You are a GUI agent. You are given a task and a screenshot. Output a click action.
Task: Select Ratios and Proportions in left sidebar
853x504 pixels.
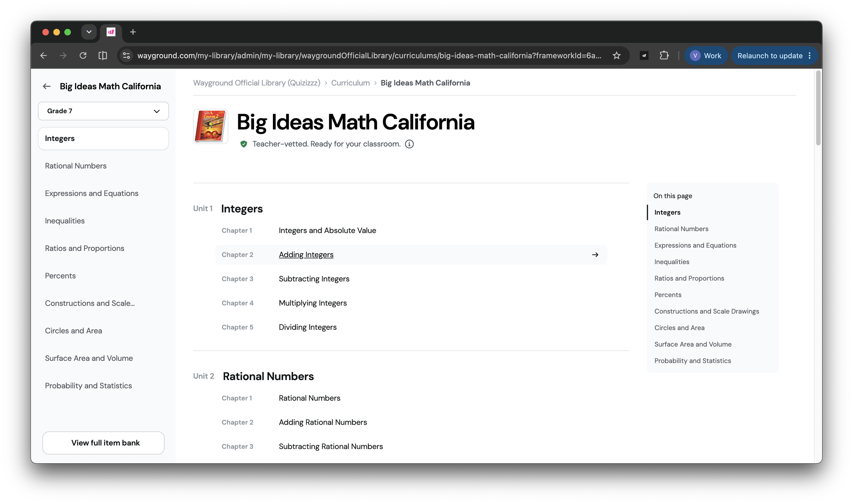[85, 248]
